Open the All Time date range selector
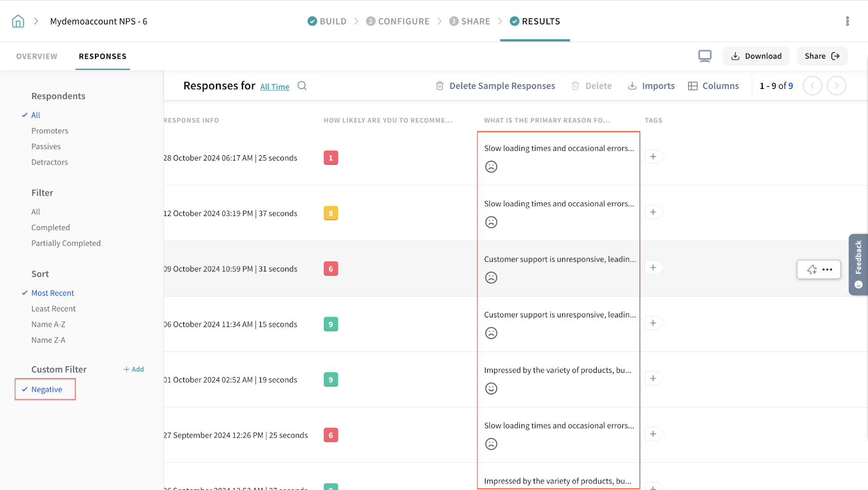Screen dimensions: 868x490 tap(275, 87)
